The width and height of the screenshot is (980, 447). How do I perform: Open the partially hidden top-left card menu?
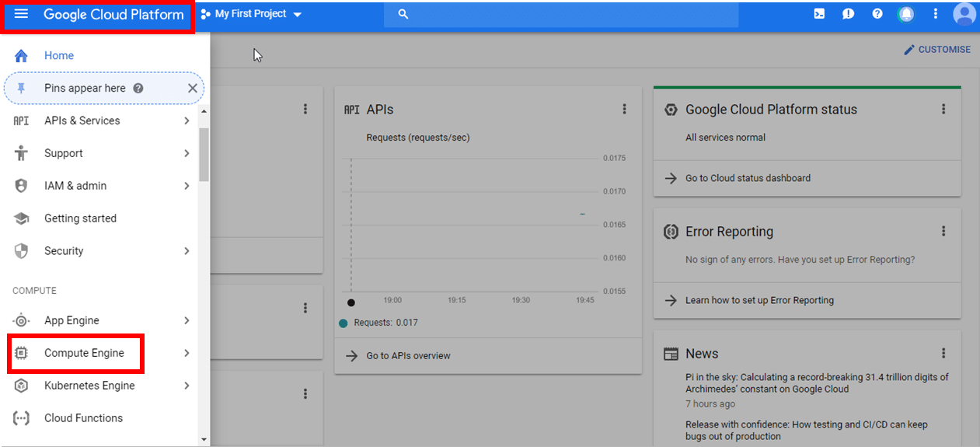point(305,110)
